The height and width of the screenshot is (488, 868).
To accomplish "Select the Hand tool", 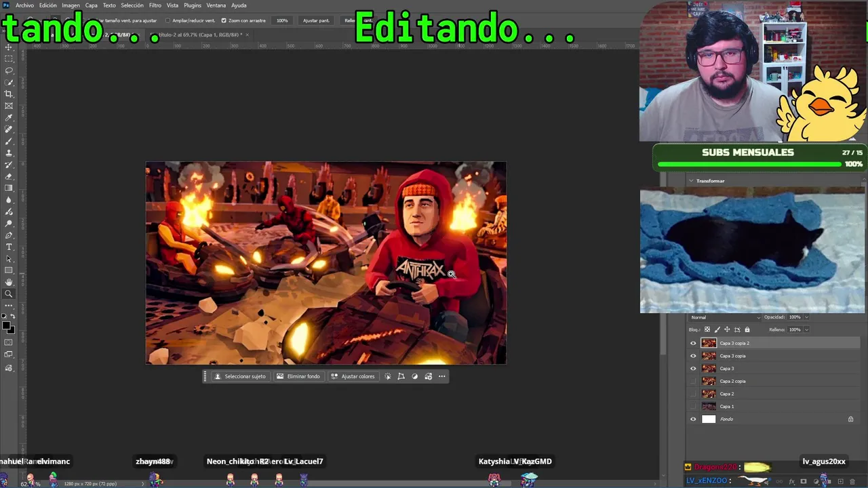I will 9,282.
